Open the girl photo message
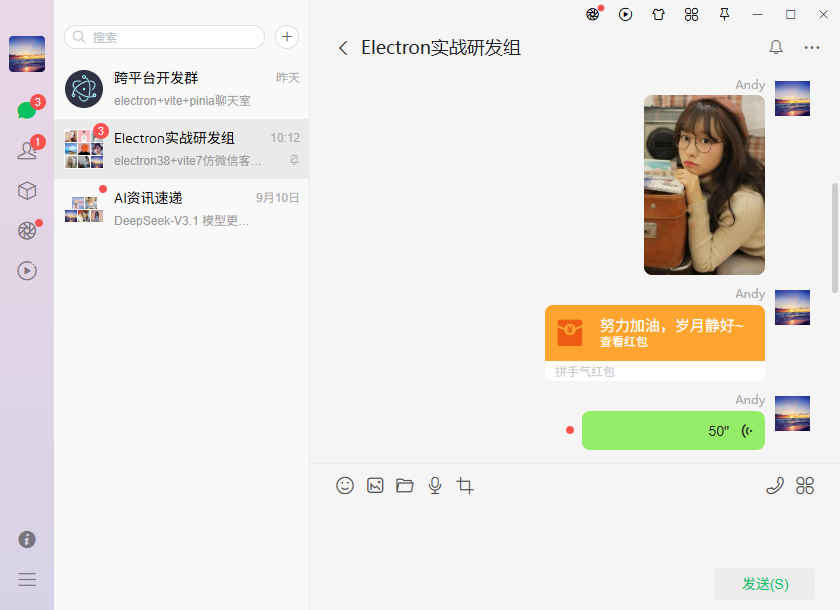The image size is (840, 610). [x=704, y=185]
